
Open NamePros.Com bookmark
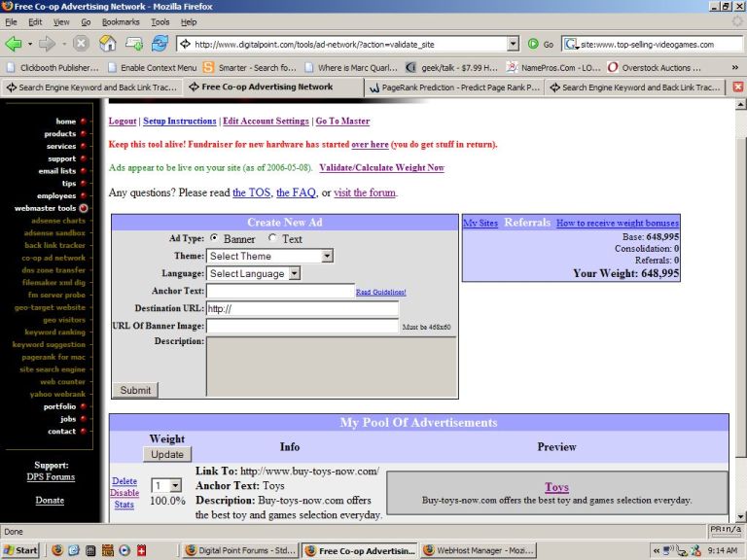(553, 68)
